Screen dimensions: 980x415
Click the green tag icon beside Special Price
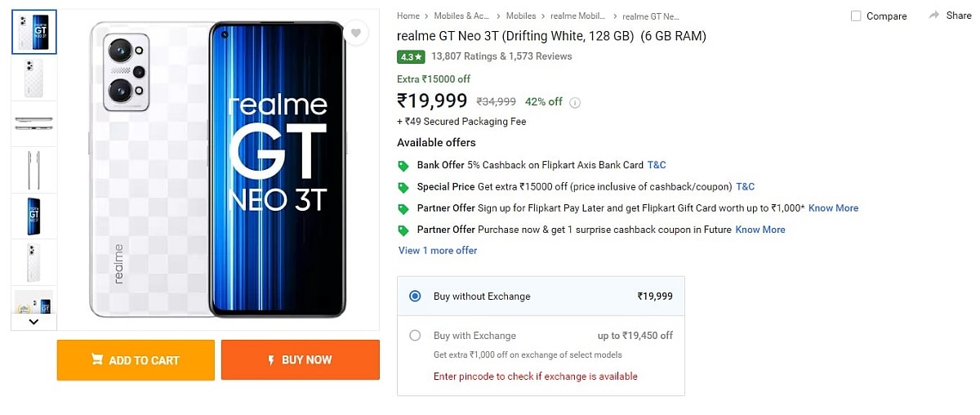(403, 187)
